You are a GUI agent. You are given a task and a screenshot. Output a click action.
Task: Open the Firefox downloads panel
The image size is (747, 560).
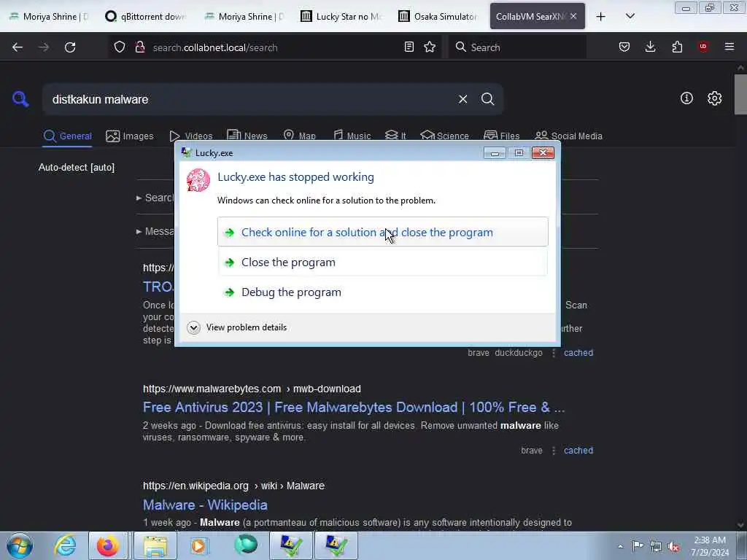[x=650, y=47]
